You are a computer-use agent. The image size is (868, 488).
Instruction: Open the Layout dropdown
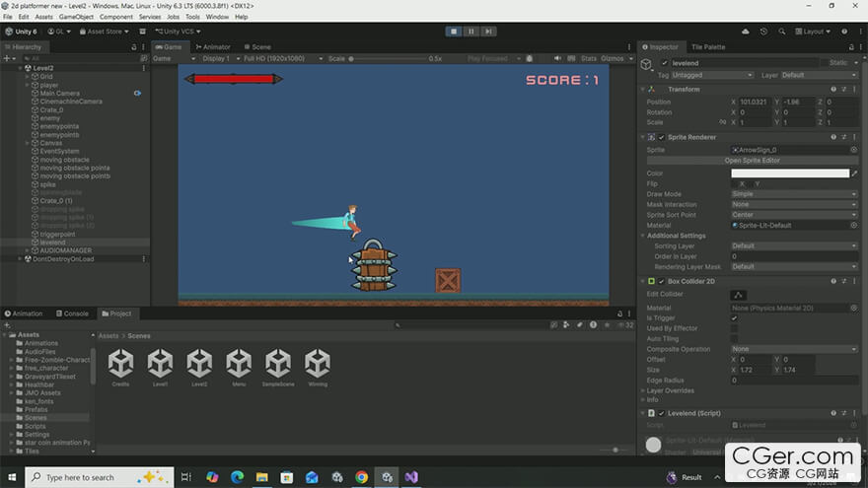[x=815, y=32]
